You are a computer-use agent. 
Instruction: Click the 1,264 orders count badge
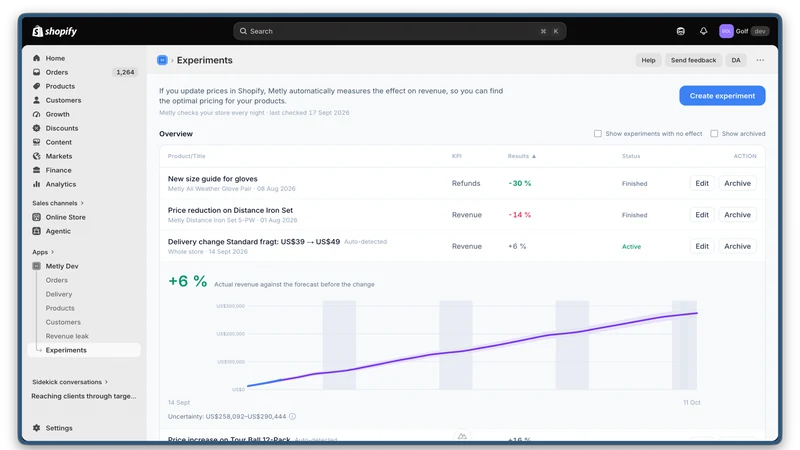(125, 72)
